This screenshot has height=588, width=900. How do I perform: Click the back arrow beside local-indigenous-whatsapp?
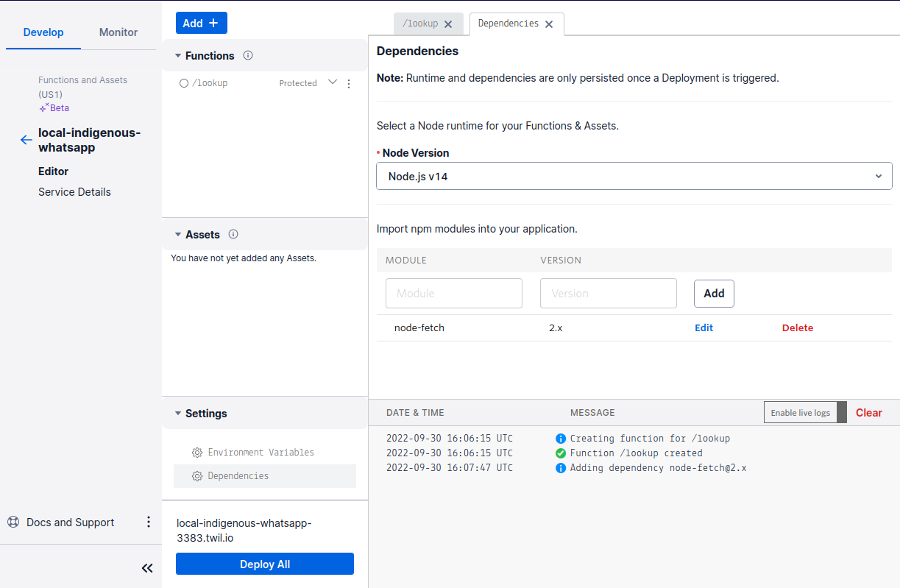coord(26,140)
